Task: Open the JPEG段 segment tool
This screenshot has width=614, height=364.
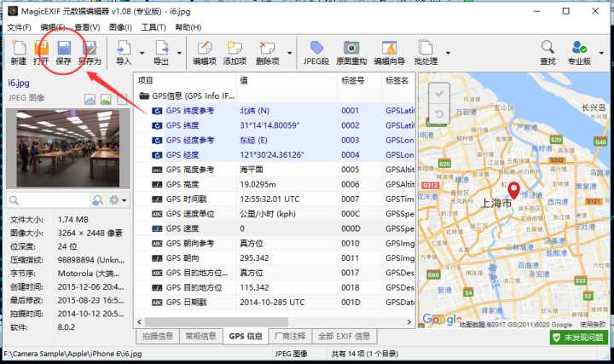Action: pos(316,52)
